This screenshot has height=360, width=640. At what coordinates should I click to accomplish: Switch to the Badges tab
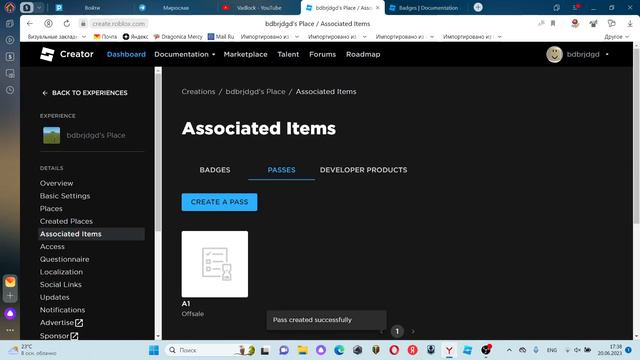pos(215,170)
